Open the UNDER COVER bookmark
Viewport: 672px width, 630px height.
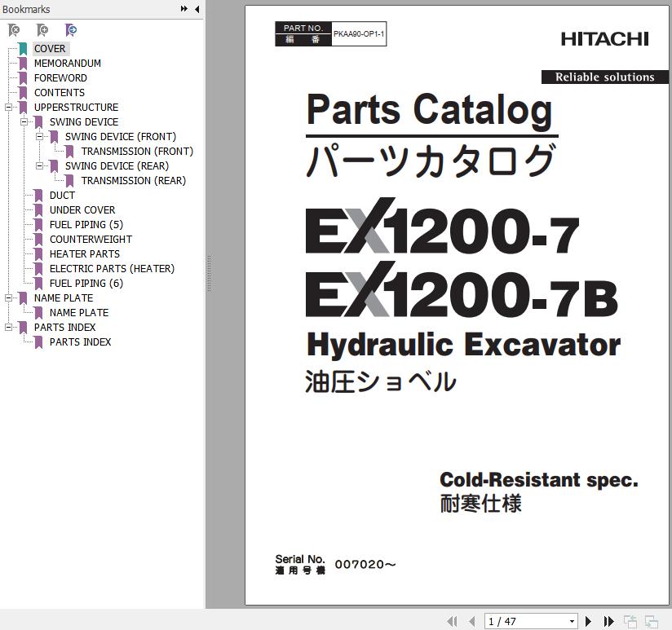click(x=82, y=209)
